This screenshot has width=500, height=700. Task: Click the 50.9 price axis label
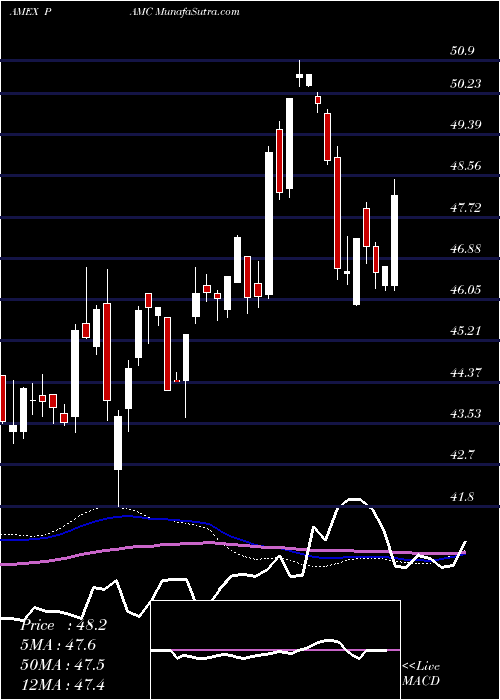462,51
